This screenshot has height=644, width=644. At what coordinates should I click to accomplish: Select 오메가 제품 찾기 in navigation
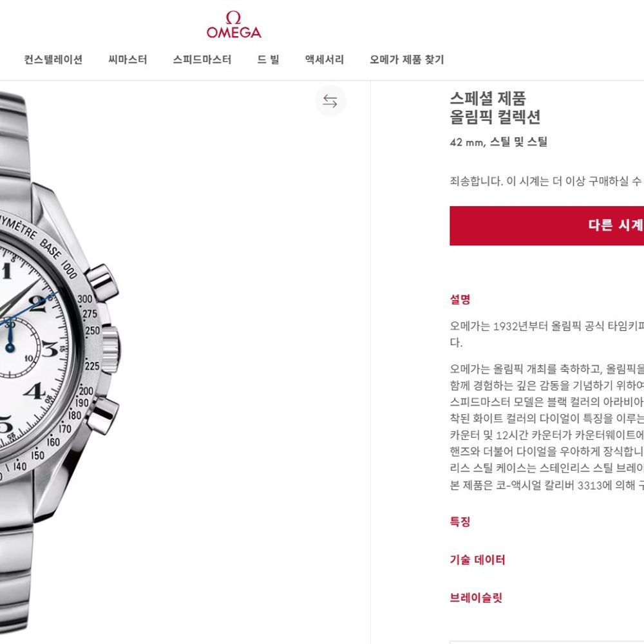[407, 59]
